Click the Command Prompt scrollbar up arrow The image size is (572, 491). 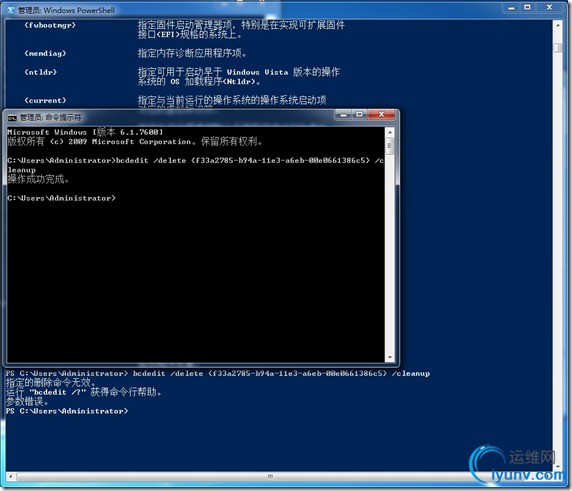(x=390, y=132)
